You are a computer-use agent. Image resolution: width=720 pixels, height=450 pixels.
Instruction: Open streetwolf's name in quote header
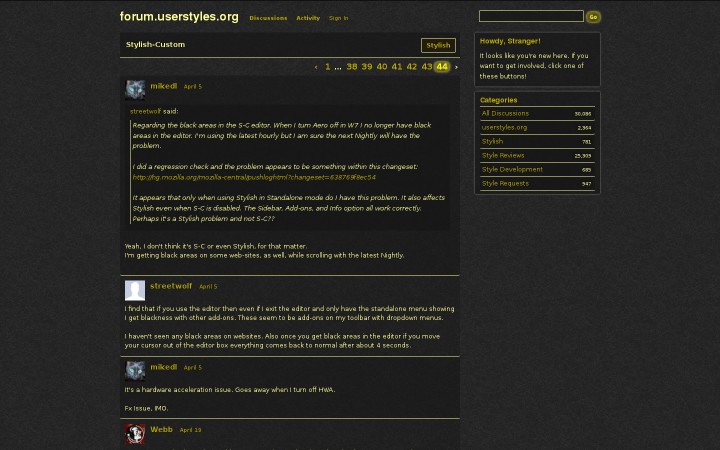click(x=146, y=111)
